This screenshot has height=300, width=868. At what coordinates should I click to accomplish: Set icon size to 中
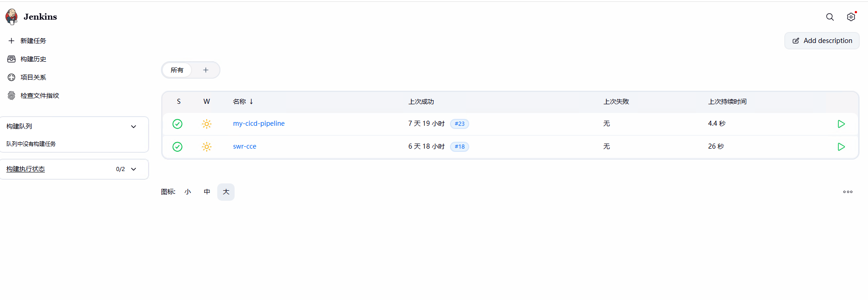(x=207, y=192)
